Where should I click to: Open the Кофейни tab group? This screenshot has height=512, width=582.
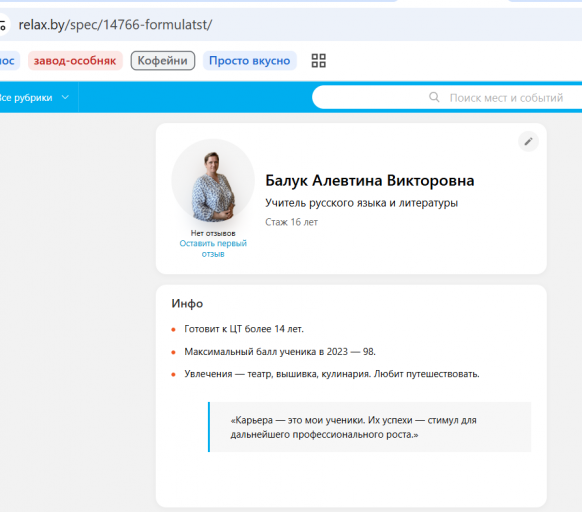tap(163, 61)
